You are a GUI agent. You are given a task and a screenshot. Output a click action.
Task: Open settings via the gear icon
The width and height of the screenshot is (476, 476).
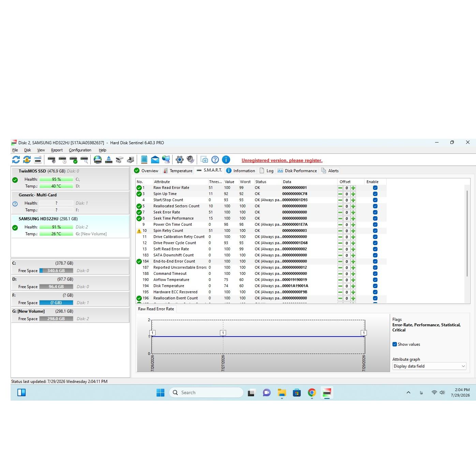[180, 160]
